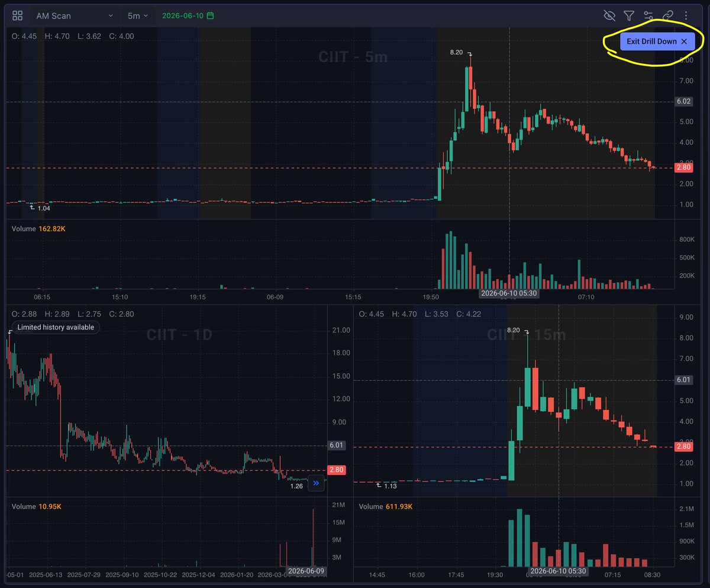Screen dimensions: 710x588
Task: Click the red 2.80 price tag on 15m chart
Action: tap(684, 447)
